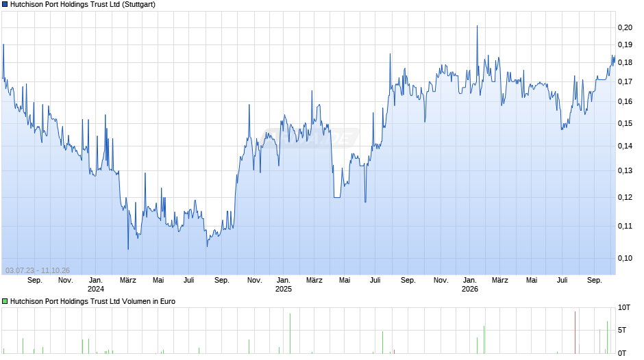This screenshot has height=360, width=644.
Task: Click the 0,14 price axis label
Action: tap(625, 146)
